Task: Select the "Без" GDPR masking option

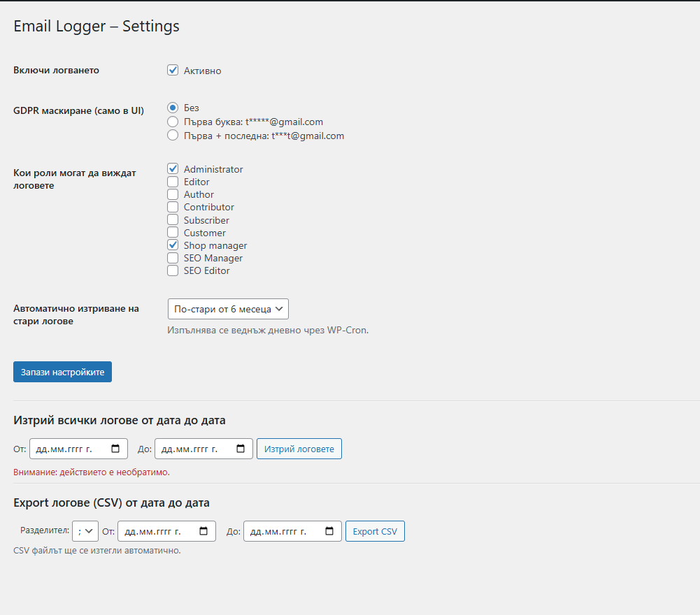Action: [173, 107]
